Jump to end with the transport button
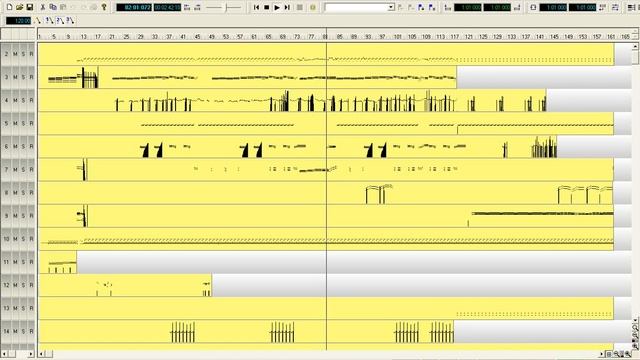 point(287,7)
